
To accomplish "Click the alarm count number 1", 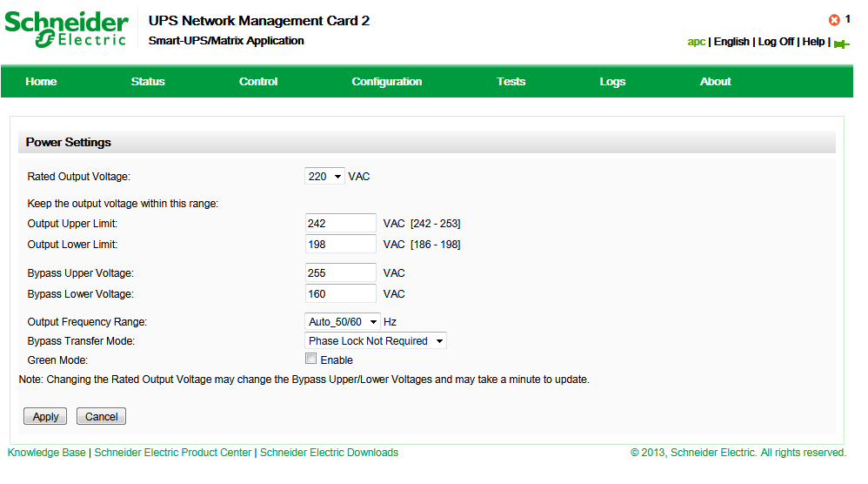I will (847, 19).
